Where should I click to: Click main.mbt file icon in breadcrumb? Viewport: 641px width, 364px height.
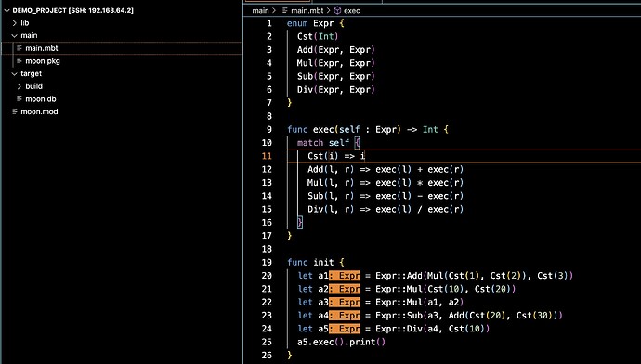pyautogui.click(x=285, y=10)
